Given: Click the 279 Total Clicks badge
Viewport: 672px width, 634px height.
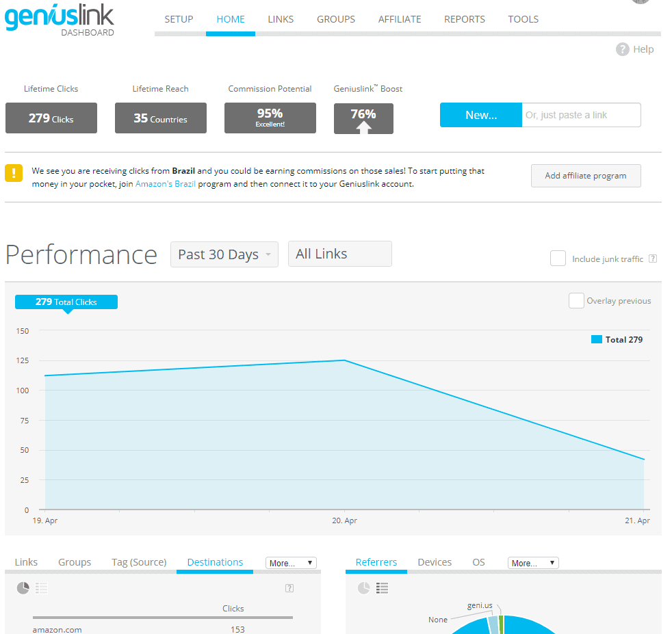Looking at the screenshot, I should pyautogui.click(x=66, y=302).
